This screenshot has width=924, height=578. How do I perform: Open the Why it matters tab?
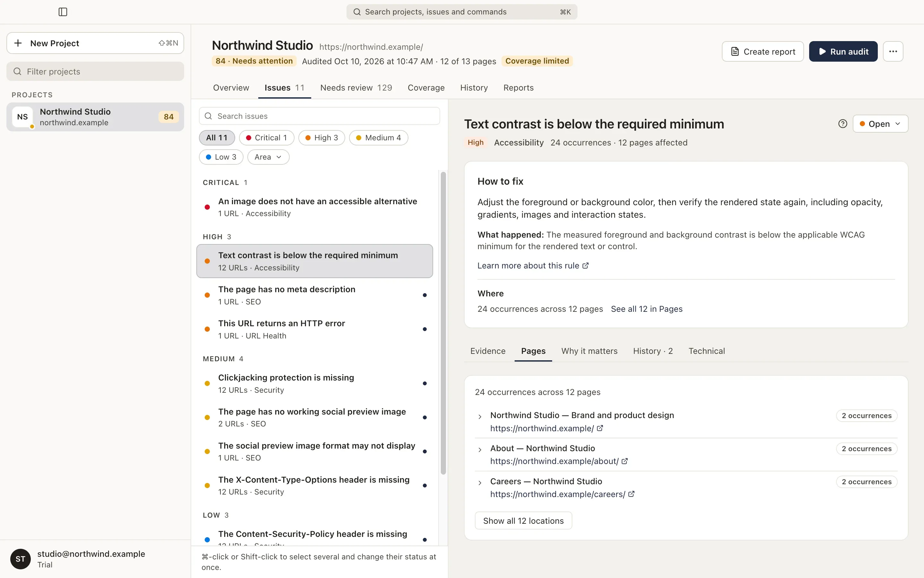[589, 351]
